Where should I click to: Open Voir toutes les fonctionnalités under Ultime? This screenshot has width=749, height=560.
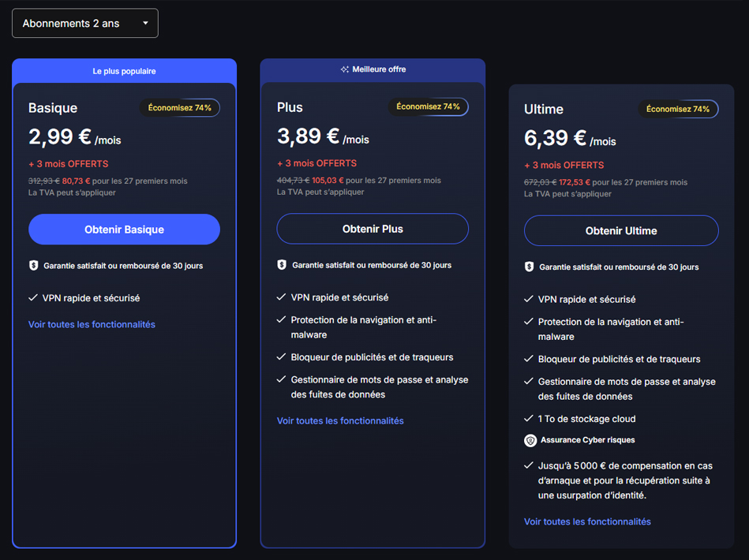pos(587,521)
